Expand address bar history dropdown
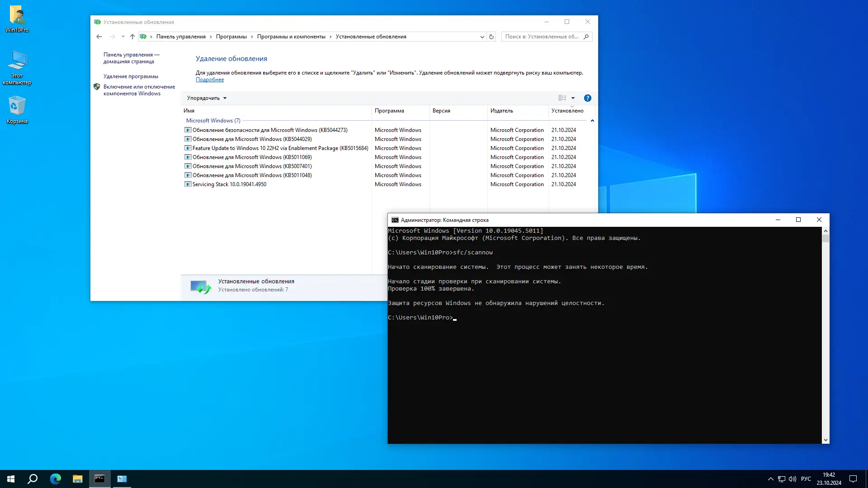This screenshot has height=488, width=868. click(482, 37)
